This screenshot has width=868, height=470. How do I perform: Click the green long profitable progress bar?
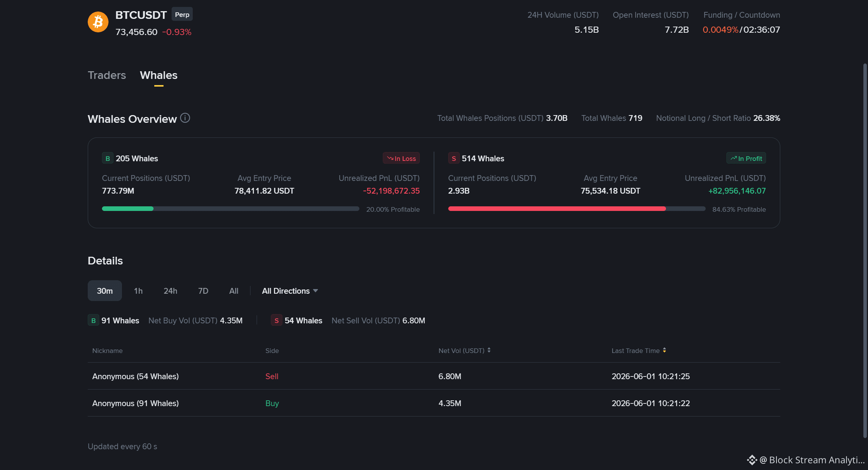pyautogui.click(x=128, y=209)
